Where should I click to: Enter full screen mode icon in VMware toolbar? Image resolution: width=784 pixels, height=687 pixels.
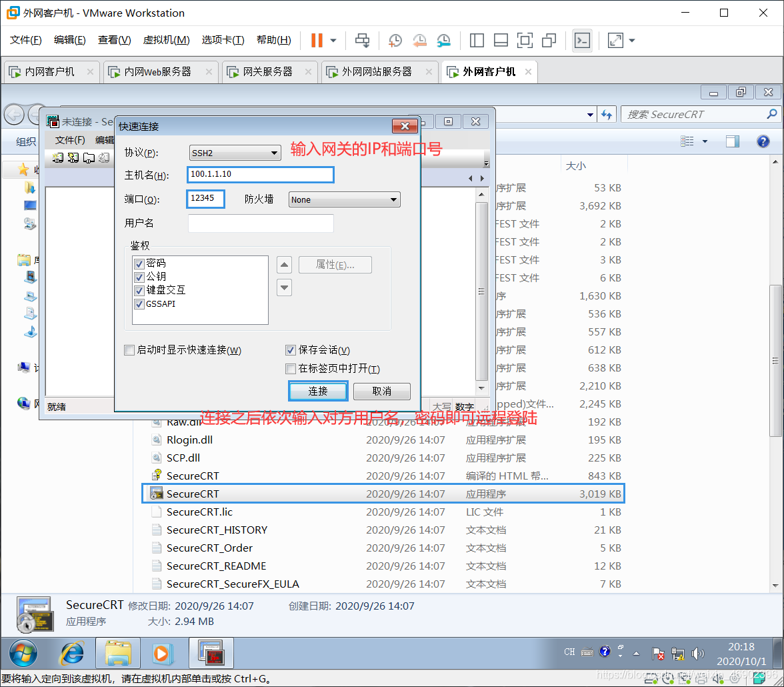525,41
